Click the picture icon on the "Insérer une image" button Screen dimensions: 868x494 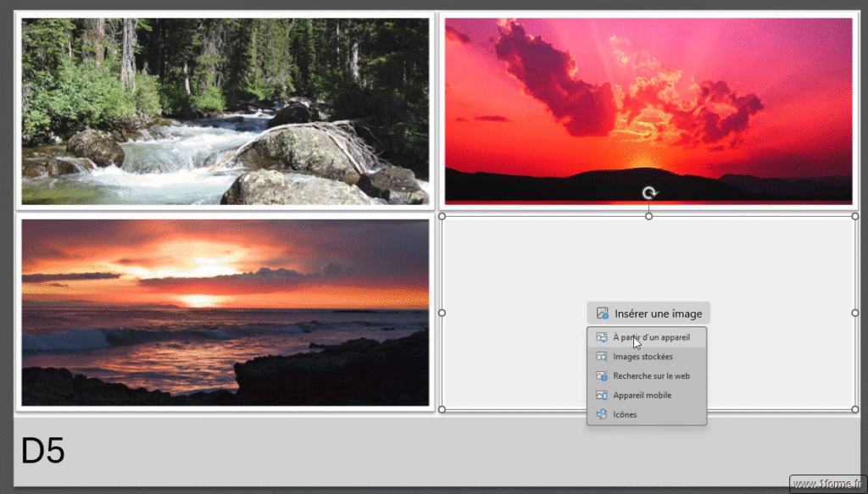click(x=601, y=313)
